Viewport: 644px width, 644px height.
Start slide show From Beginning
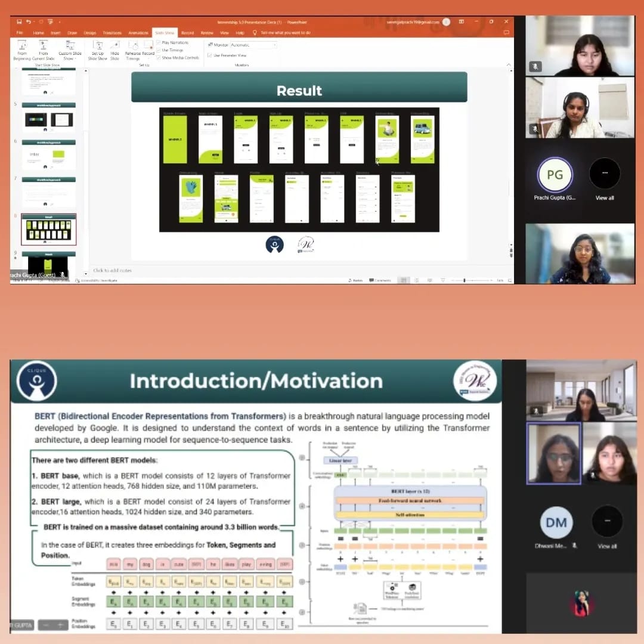[22, 51]
